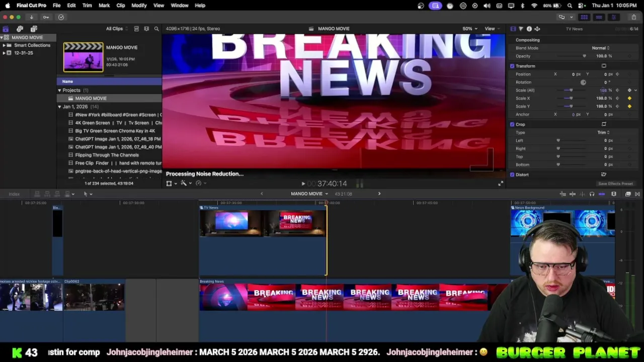
Task: Open the viewer 50% zoom dropdown
Action: click(x=469, y=29)
